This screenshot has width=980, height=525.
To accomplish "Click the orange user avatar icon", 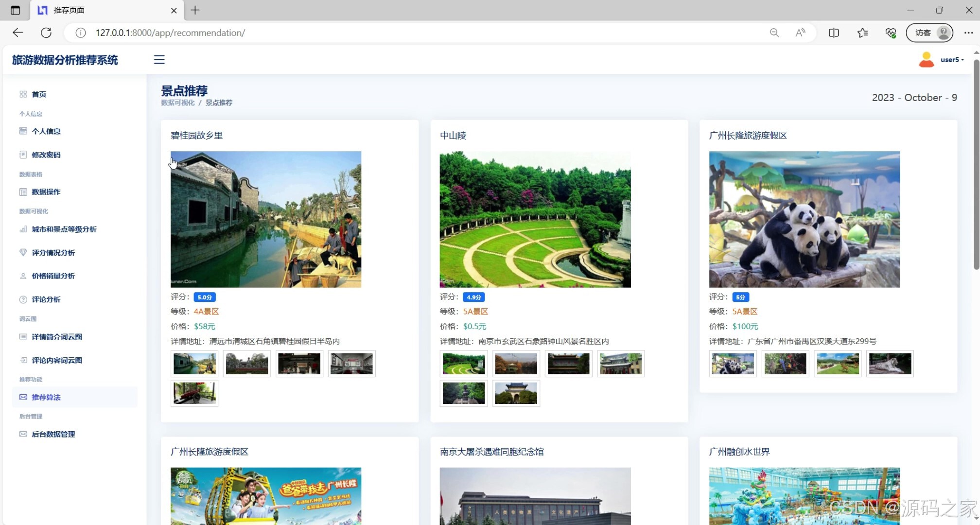I will pos(927,60).
